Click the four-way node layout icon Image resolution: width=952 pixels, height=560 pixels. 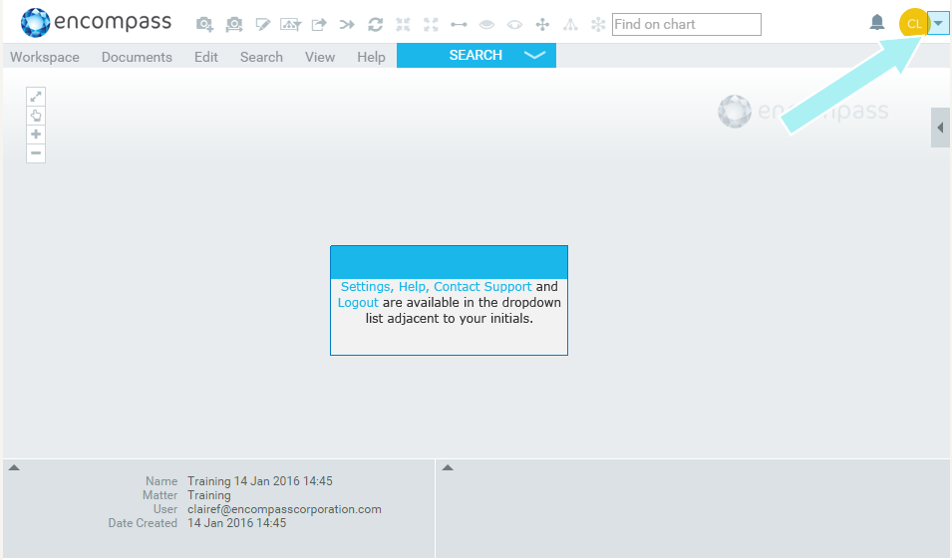pos(542,24)
